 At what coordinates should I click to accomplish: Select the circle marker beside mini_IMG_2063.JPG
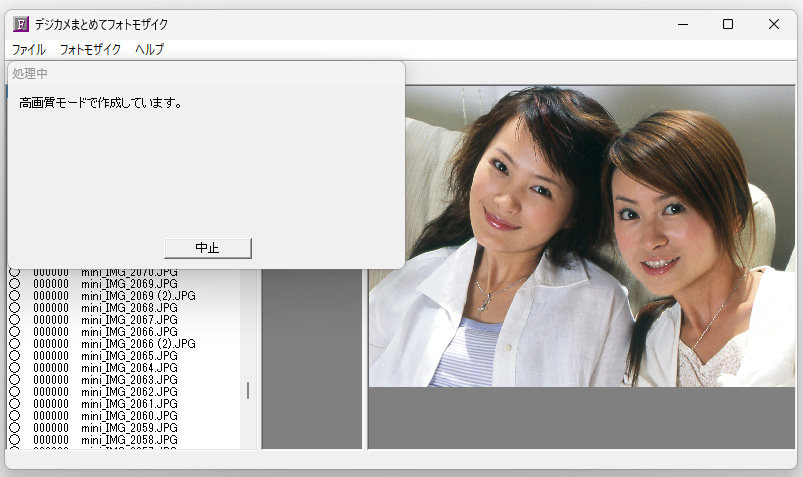pyautogui.click(x=14, y=380)
